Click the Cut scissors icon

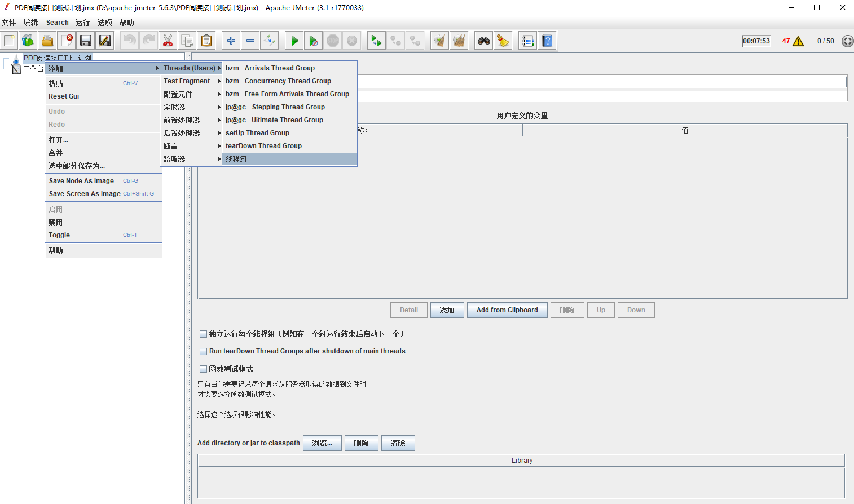[x=168, y=41]
